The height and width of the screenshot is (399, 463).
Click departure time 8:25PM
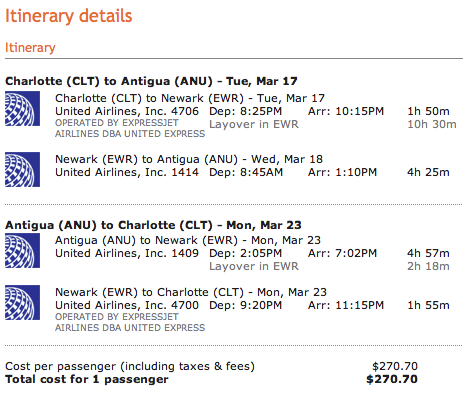(261, 111)
